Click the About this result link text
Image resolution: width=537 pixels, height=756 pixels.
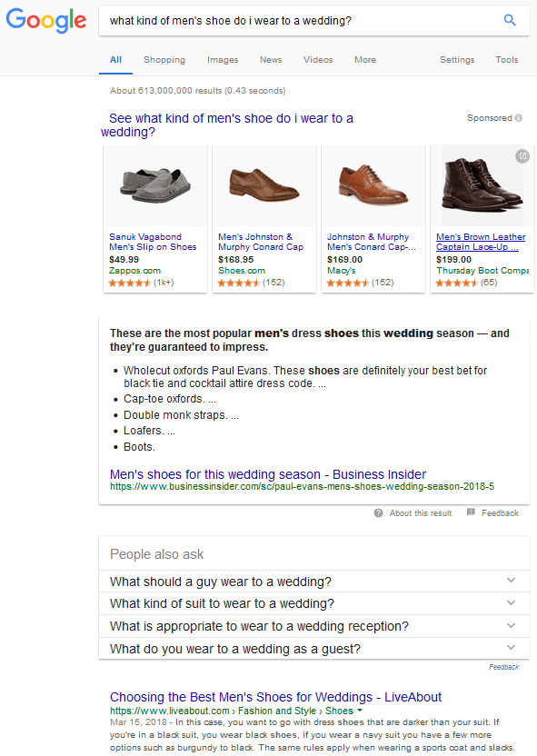point(421,513)
